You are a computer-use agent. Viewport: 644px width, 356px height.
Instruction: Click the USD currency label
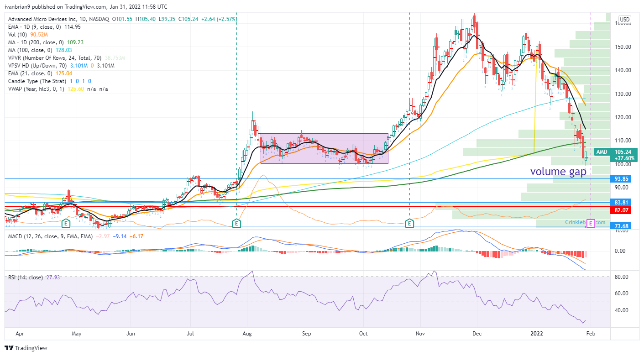(625, 19)
